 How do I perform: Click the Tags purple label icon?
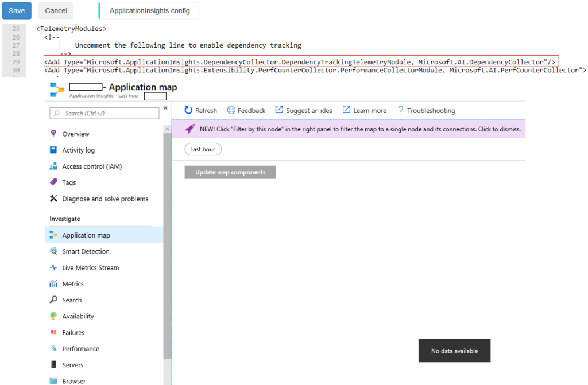[53, 182]
